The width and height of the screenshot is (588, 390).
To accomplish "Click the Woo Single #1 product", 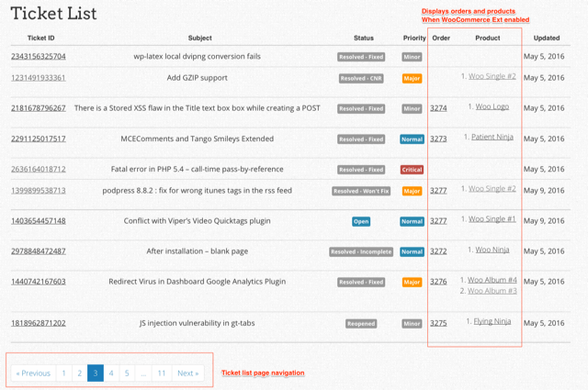I will [492, 220].
